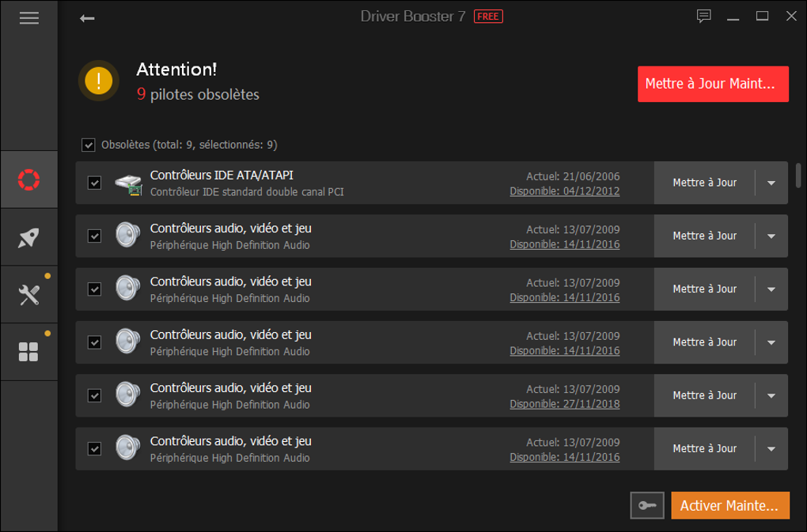Click speaker icon of the 27/11/2018 audio driver
807x532 pixels.
pos(127,394)
